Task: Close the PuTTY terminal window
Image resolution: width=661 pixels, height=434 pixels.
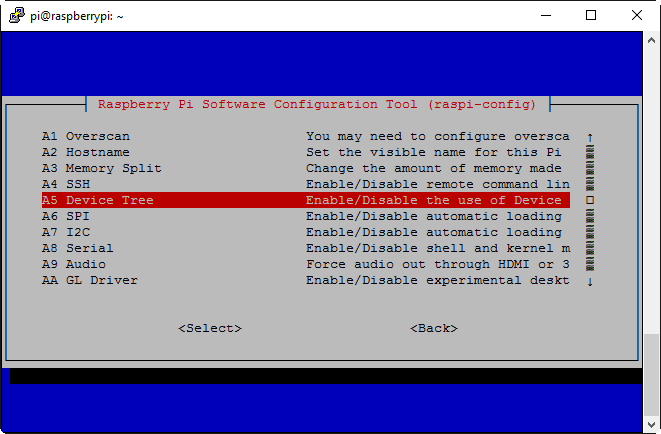Action: click(x=637, y=16)
